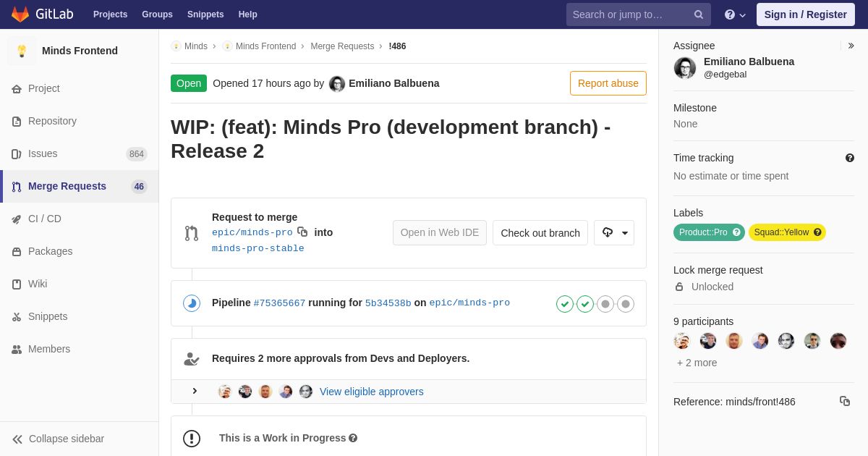Open Members in the sidebar
The image size is (868, 456).
(x=80, y=349)
